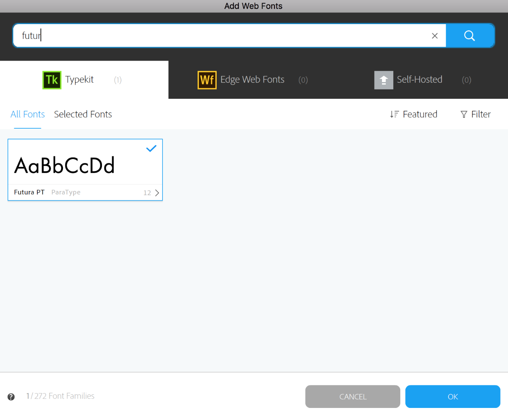Expand Futura PT's 12 font styles chevron
The height and width of the screenshot is (420, 508).
pos(157,193)
